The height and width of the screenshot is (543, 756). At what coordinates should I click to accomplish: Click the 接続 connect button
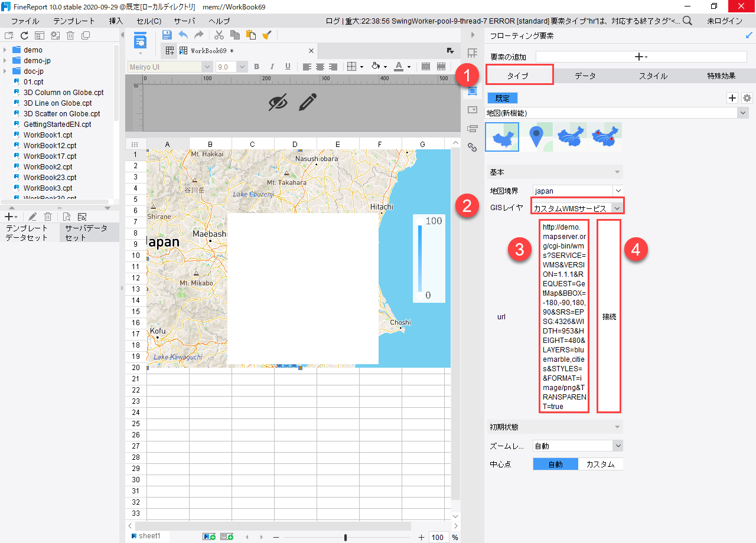pyautogui.click(x=609, y=316)
